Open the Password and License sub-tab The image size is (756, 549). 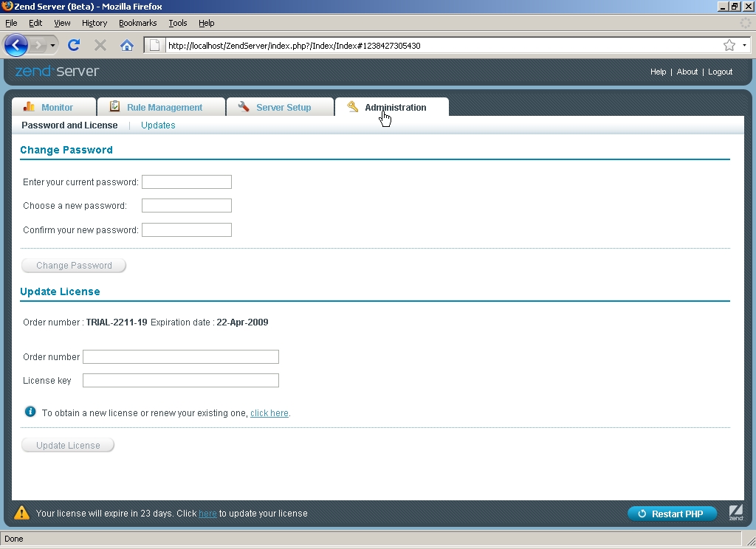[69, 125]
